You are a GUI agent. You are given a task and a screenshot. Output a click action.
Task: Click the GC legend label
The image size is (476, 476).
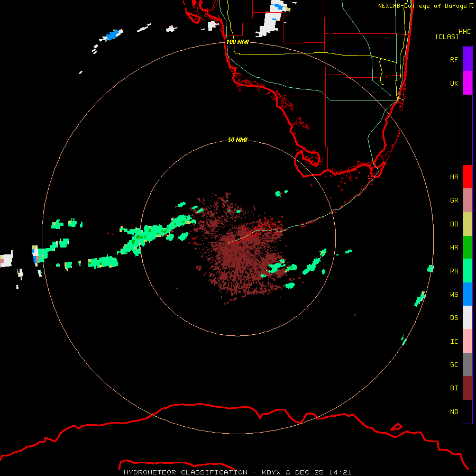(x=454, y=365)
